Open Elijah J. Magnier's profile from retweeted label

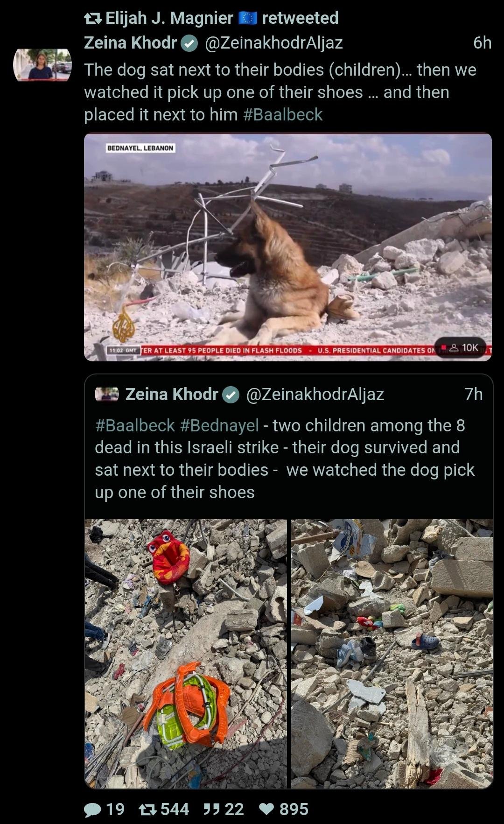click(169, 18)
